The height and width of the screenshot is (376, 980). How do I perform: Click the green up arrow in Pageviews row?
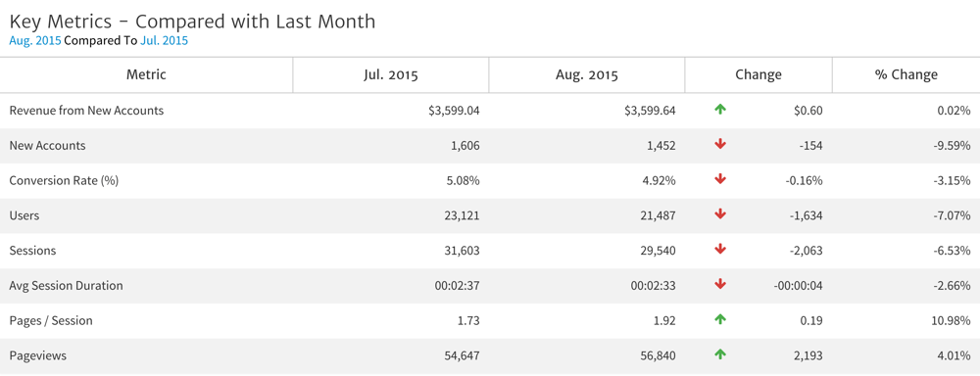click(x=720, y=354)
